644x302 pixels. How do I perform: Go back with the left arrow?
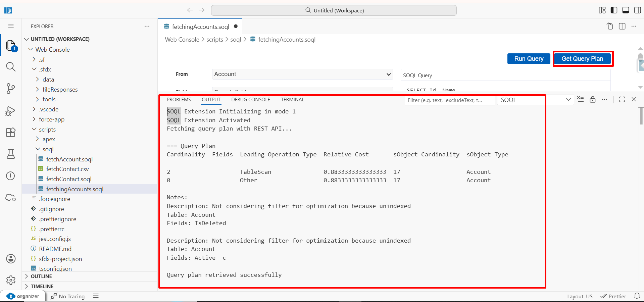pos(190,10)
